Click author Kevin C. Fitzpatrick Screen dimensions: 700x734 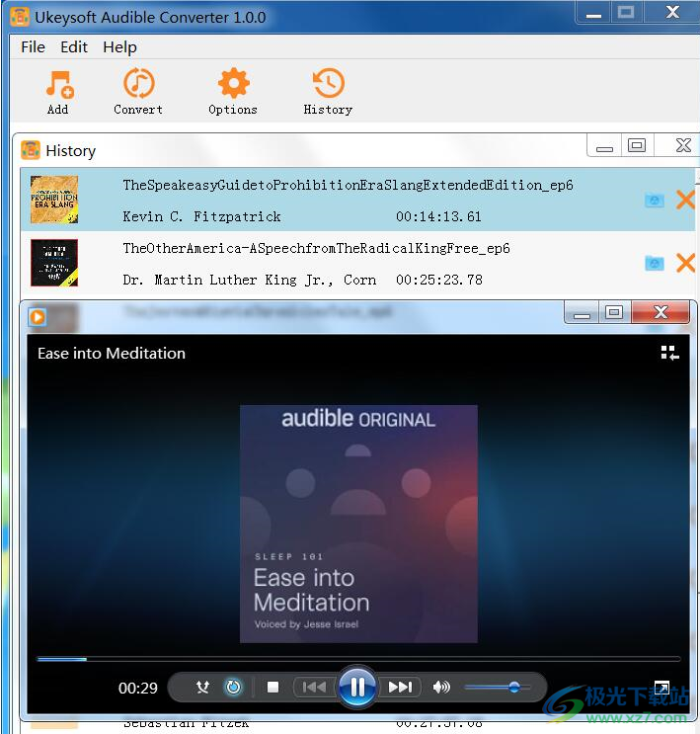point(201,216)
